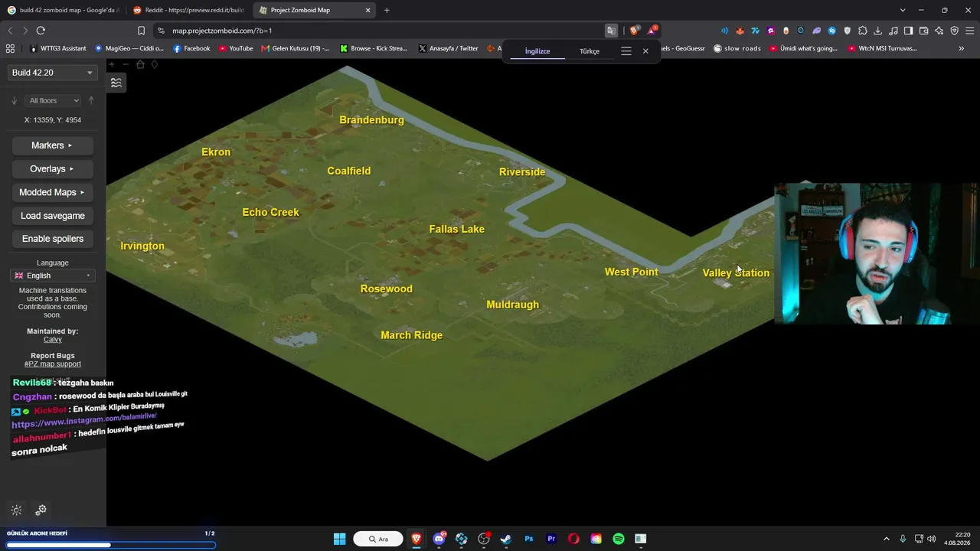Show hidden system tray icons

click(x=887, y=539)
